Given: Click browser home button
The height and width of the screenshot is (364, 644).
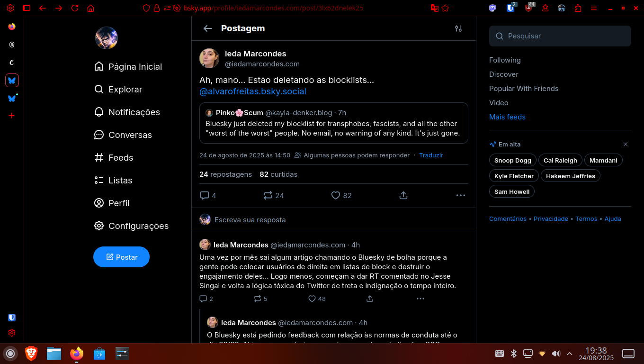Looking at the screenshot, I should pyautogui.click(x=91, y=8).
